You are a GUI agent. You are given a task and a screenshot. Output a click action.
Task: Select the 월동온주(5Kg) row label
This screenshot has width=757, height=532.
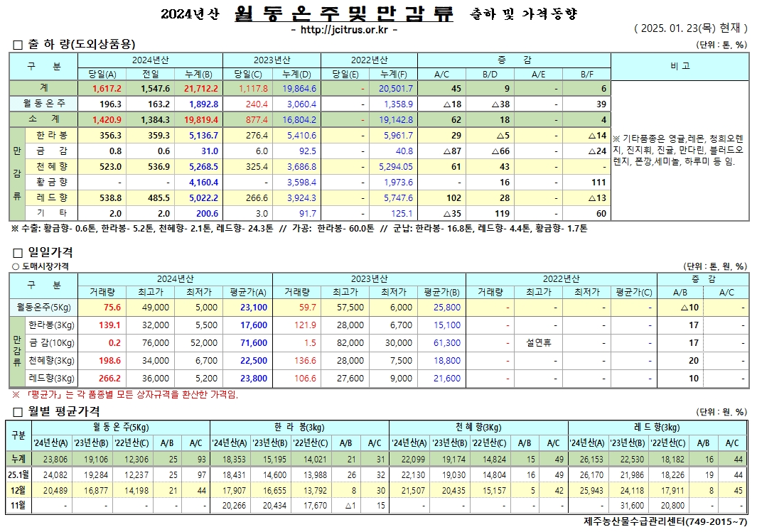point(43,308)
